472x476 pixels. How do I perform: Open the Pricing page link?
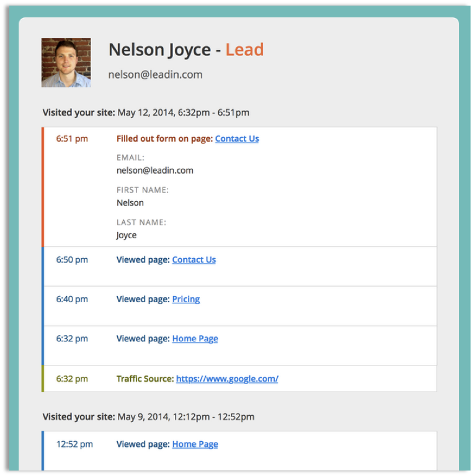tap(185, 299)
